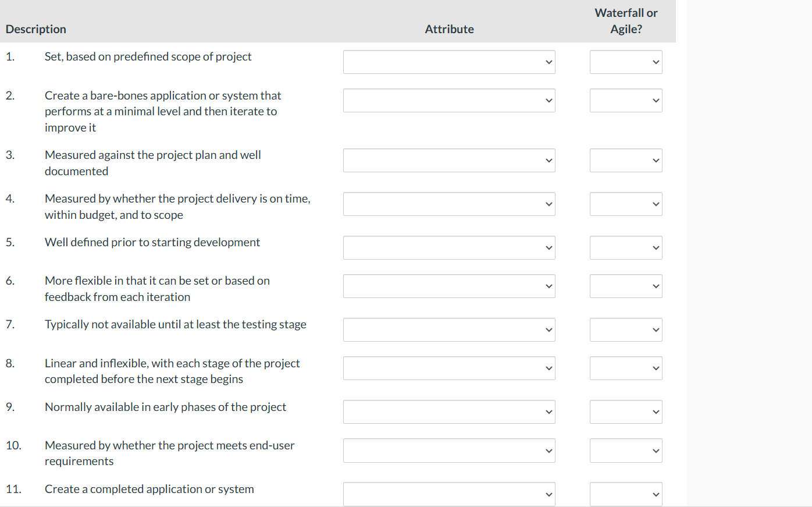Open the Waterfall or Agile dropdown for question 11
Viewport: 812px width, 507px height.
pos(626,494)
